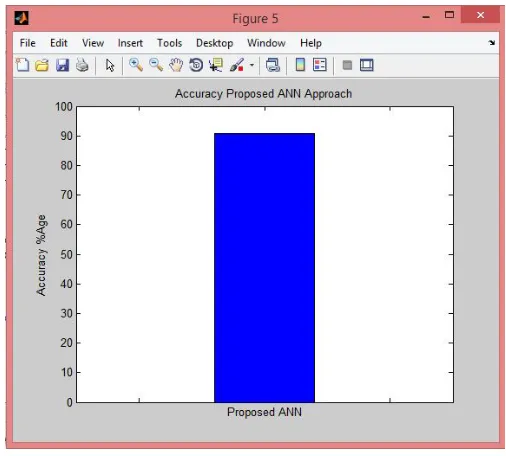This screenshot has height=456, width=506.
Task: Click the y-axis tick label 50
Action: 67,254
